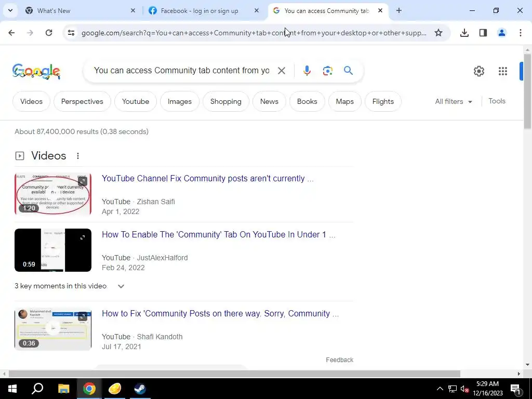The height and width of the screenshot is (399, 532).
Task: Open options menu beside Videos heading
Action: [x=78, y=156]
